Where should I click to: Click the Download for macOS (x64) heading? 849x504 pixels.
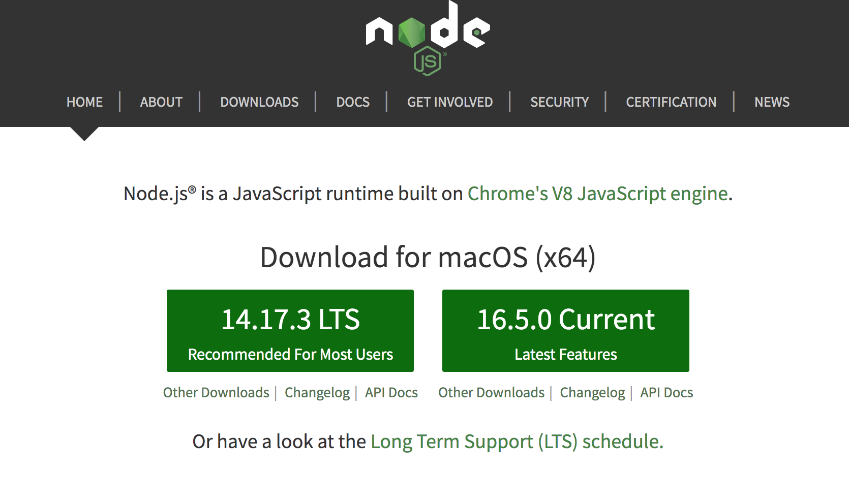(428, 258)
